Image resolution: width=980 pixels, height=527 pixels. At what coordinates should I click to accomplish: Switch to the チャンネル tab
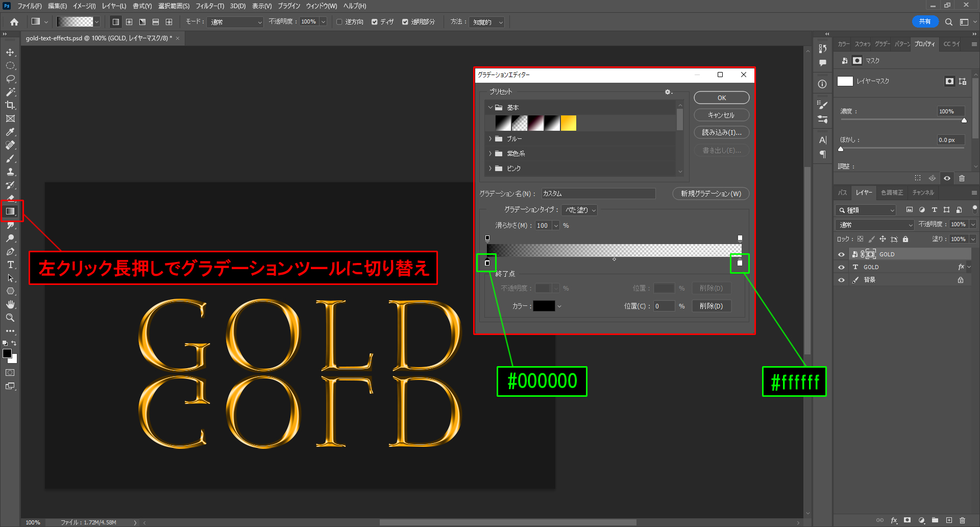pos(923,193)
